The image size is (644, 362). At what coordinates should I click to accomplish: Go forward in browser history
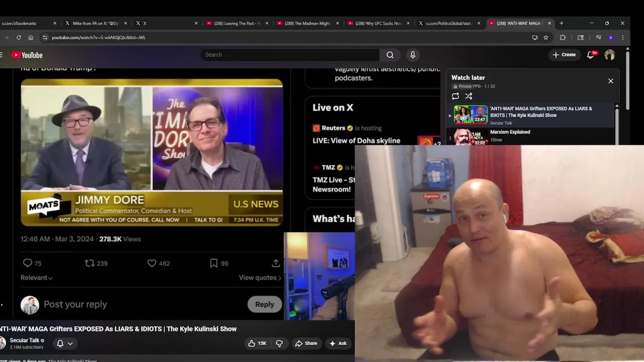(x=6, y=37)
